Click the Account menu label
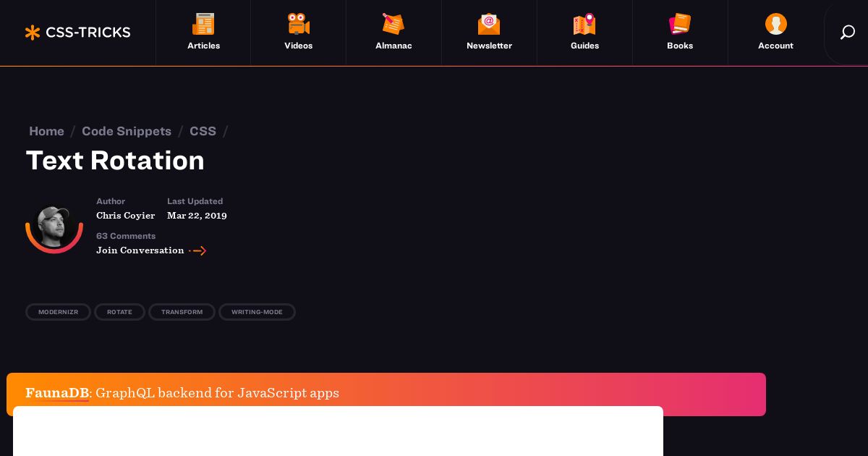The image size is (868, 456). point(775,46)
